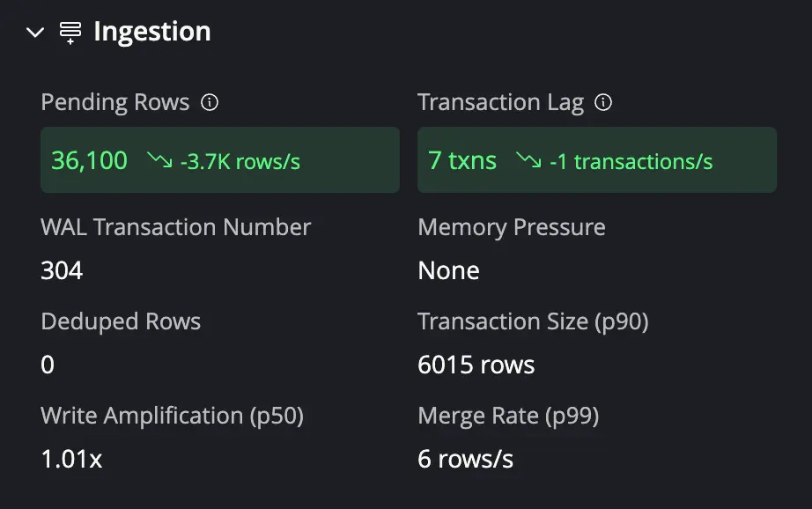Viewport: 812px width, 509px height.
Task: Toggle the Deduped Rows counter display
Action: (x=121, y=321)
